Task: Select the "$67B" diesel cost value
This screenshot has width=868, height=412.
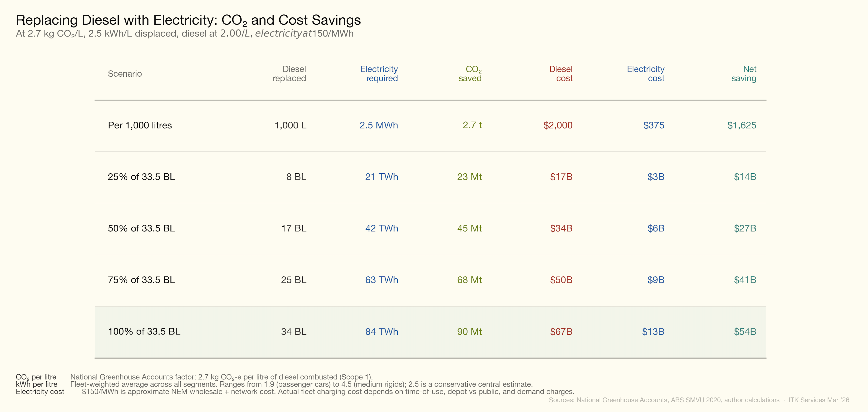Action: (x=561, y=332)
